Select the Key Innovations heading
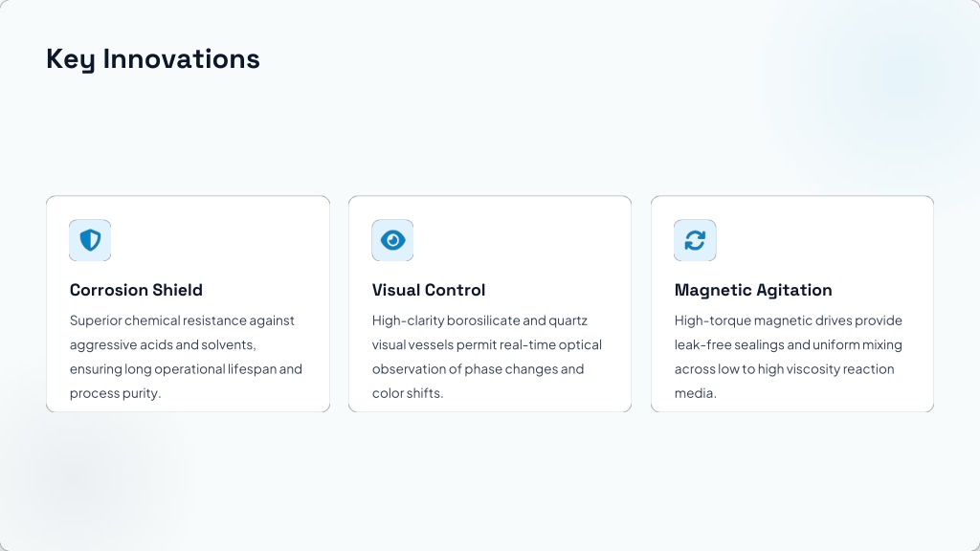This screenshot has width=980, height=551. [152, 58]
